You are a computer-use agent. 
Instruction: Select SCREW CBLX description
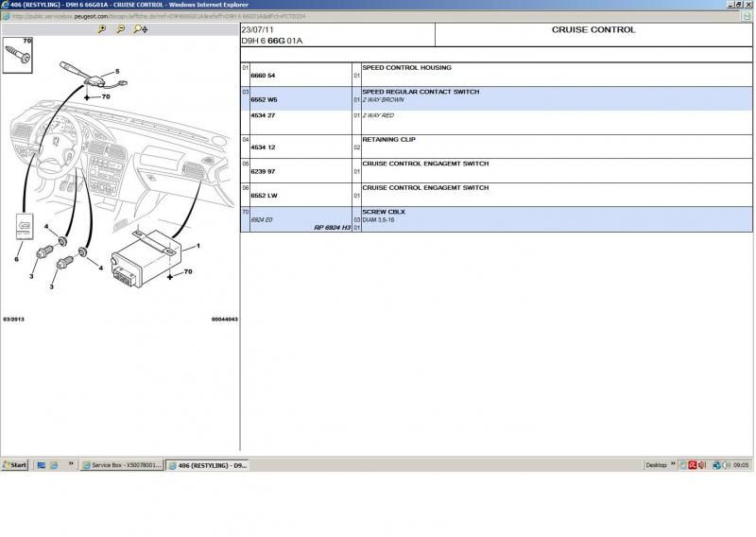(x=384, y=212)
